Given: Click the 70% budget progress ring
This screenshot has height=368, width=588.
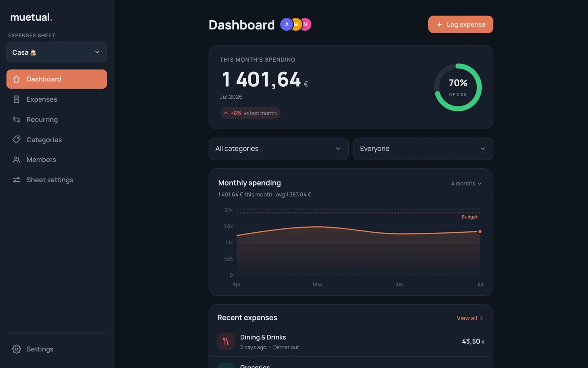Looking at the screenshot, I should 458,87.
